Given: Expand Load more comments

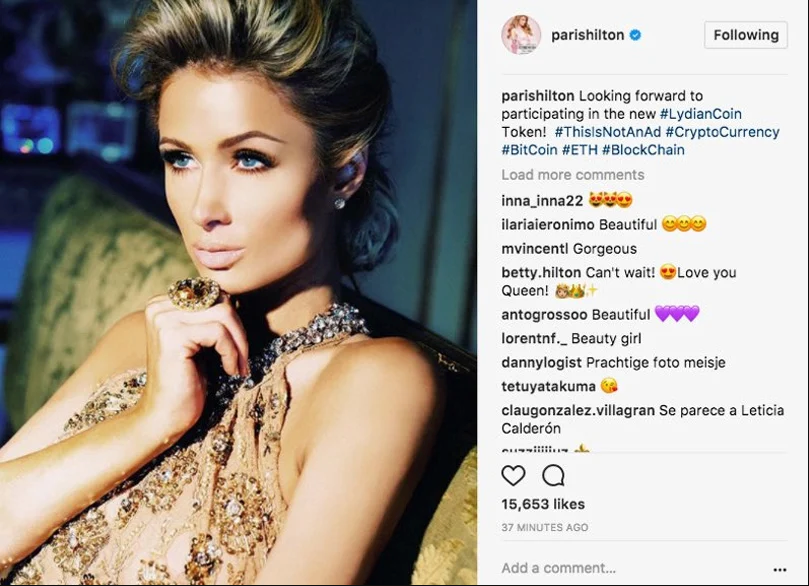Looking at the screenshot, I should 573,175.
